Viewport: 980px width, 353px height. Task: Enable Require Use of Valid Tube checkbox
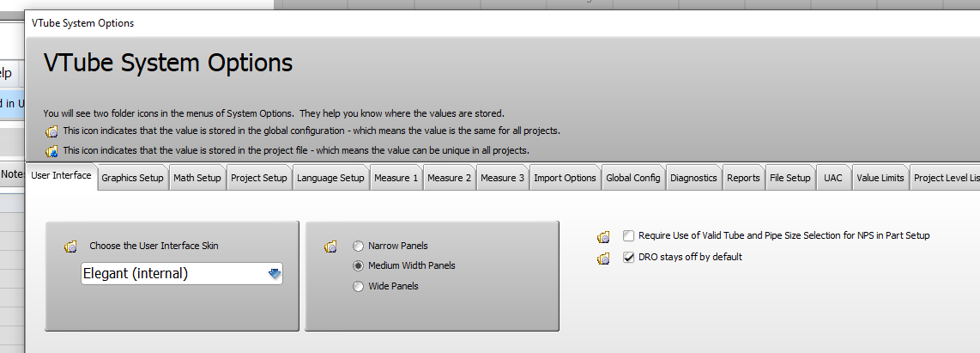629,236
